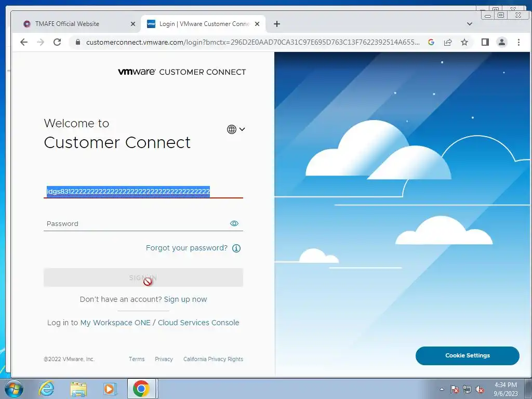Share this page using the share icon

click(448, 42)
